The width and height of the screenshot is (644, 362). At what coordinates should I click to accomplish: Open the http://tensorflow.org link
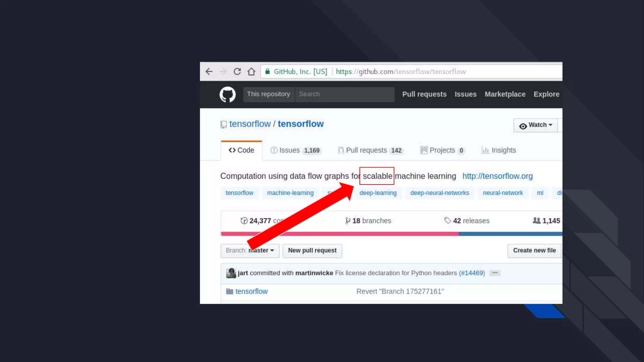(x=497, y=176)
